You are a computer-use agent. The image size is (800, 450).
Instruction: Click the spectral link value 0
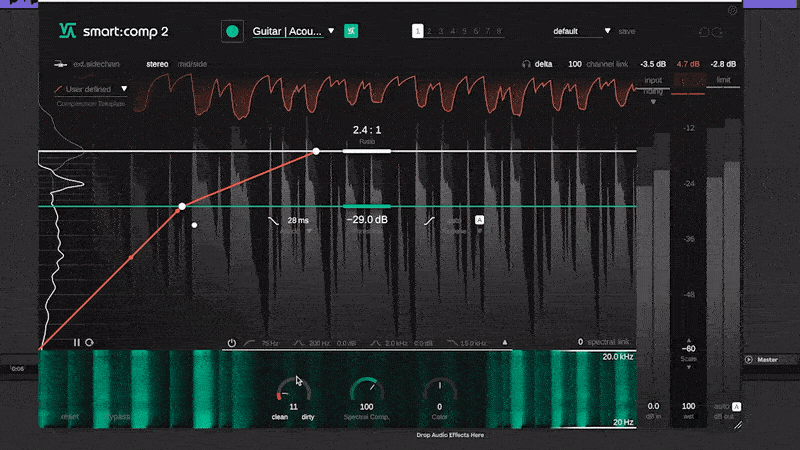(x=580, y=342)
